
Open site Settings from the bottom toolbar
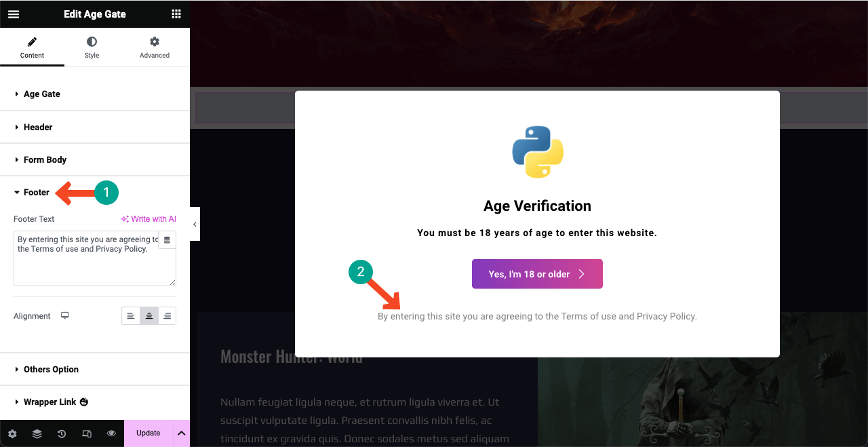pyautogui.click(x=12, y=433)
